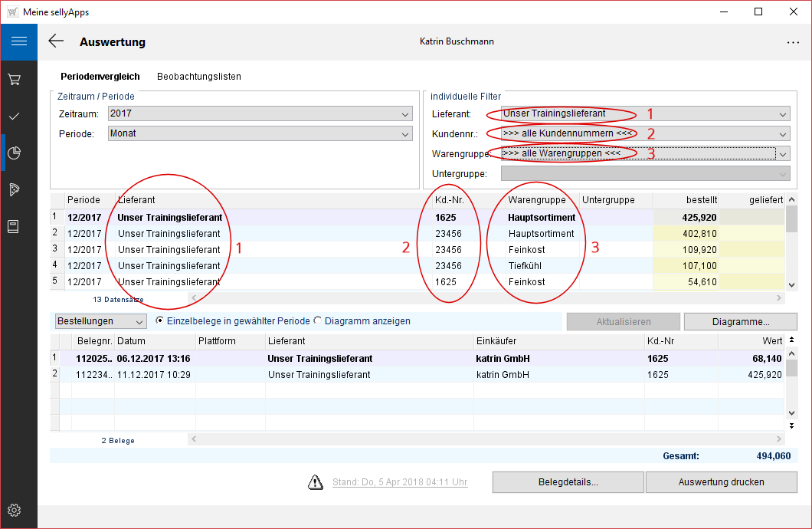812x529 pixels.
Task: Open the book catalog sidebar icon
Action: coord(14,227)
